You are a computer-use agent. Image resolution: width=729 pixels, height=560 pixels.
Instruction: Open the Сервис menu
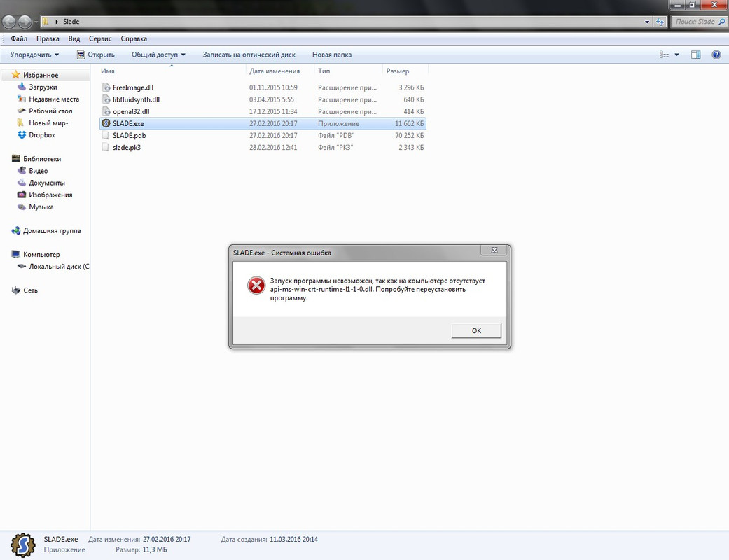pyautogui.click(x=100, y=38)
